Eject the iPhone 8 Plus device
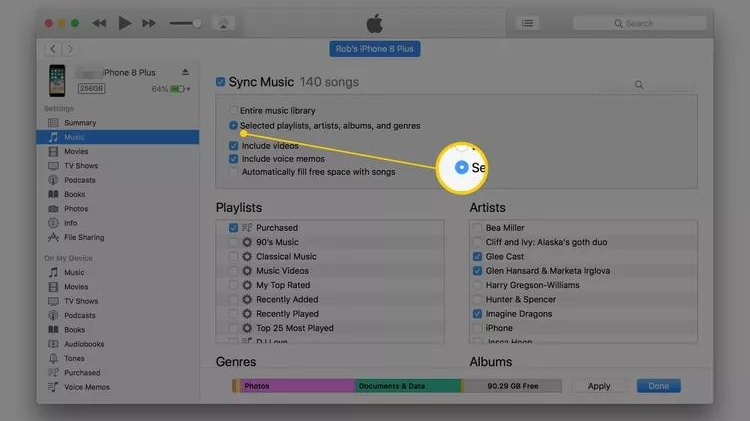This screenshot has height=421, width=750. point(185,72)
